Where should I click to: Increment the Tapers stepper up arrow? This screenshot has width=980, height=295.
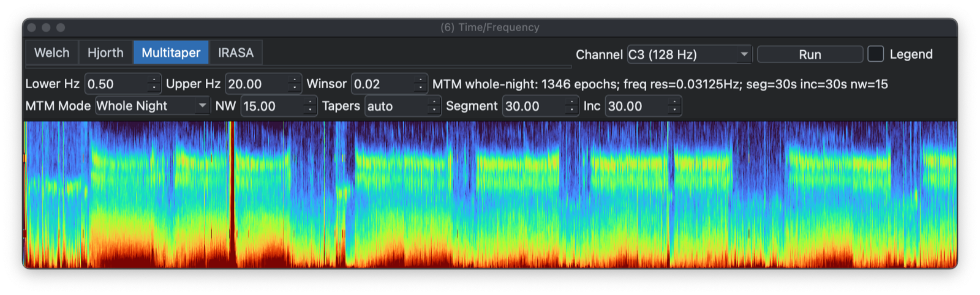point(434,102)
